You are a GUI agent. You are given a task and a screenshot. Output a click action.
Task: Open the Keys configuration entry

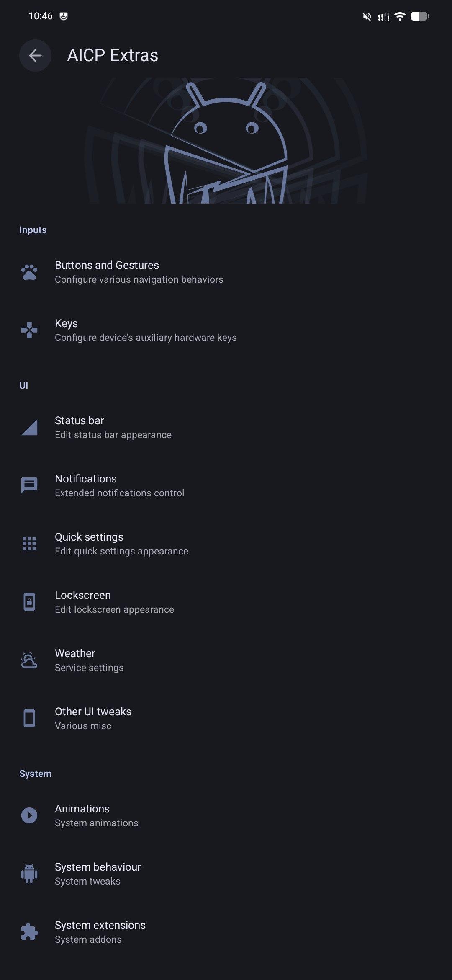tap(145, 330)
